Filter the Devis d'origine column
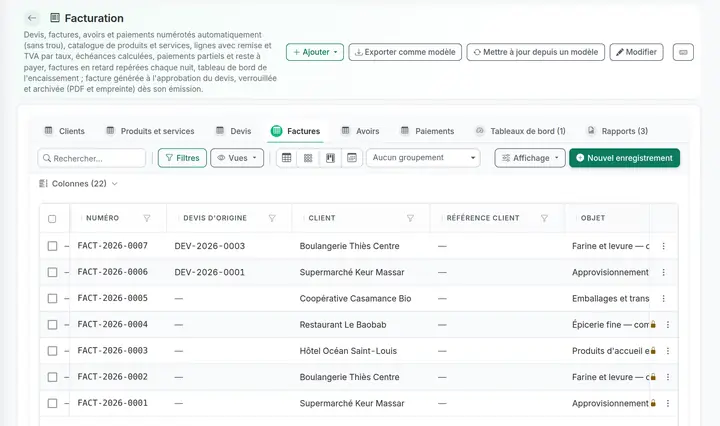The width and height of the screenshot is (720, 426). pos(272,218)
